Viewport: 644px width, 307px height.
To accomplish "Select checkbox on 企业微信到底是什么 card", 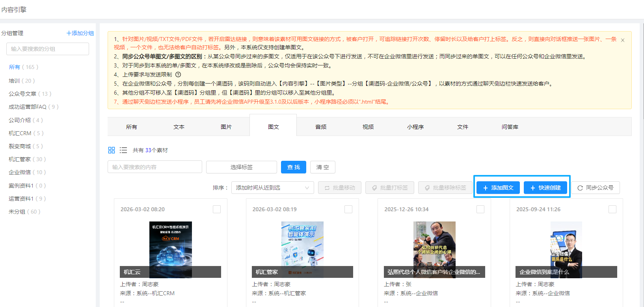I will click(x=612, y=209).
